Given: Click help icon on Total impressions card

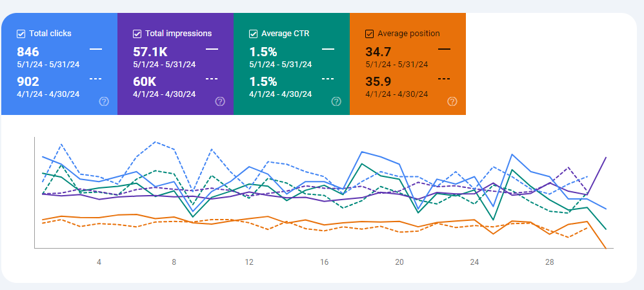Looking at the screenshot, I should 220,101.
